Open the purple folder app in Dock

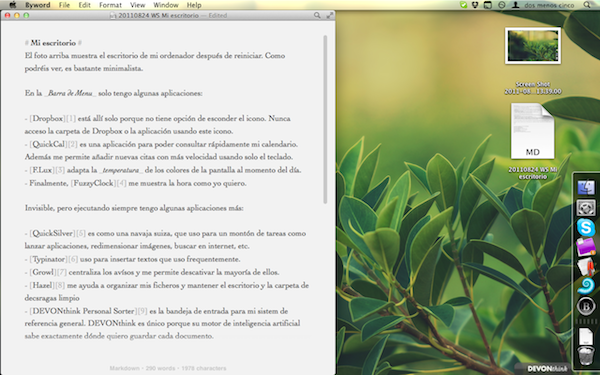[x=586, y=247]
